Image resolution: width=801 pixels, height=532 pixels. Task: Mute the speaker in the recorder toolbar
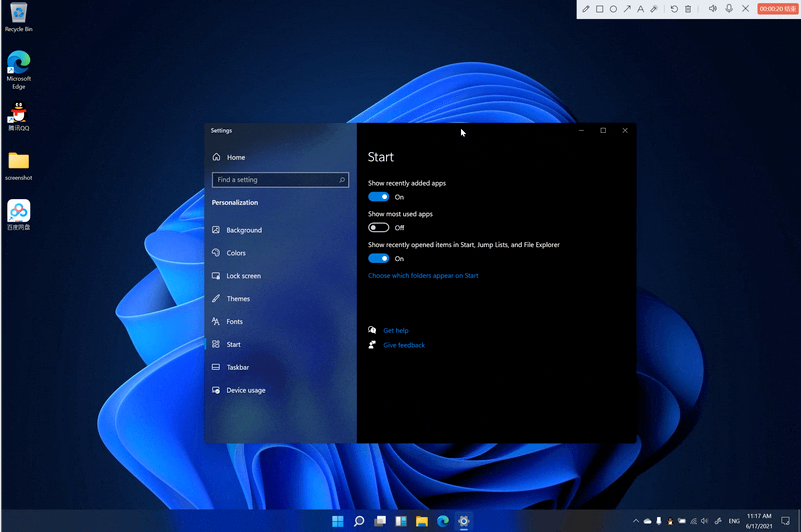click(x=713, y=9)
